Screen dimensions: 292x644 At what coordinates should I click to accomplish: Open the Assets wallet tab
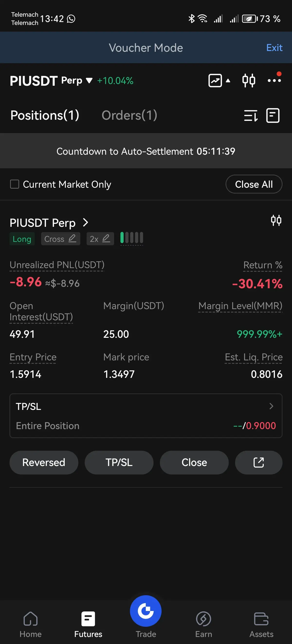[x=261, y=624]
